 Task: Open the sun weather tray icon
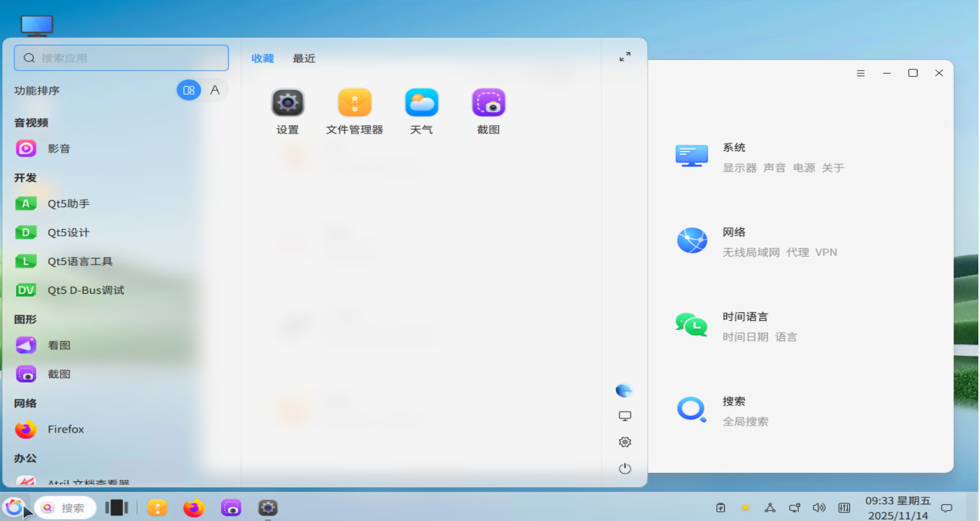tap(745, 508)
